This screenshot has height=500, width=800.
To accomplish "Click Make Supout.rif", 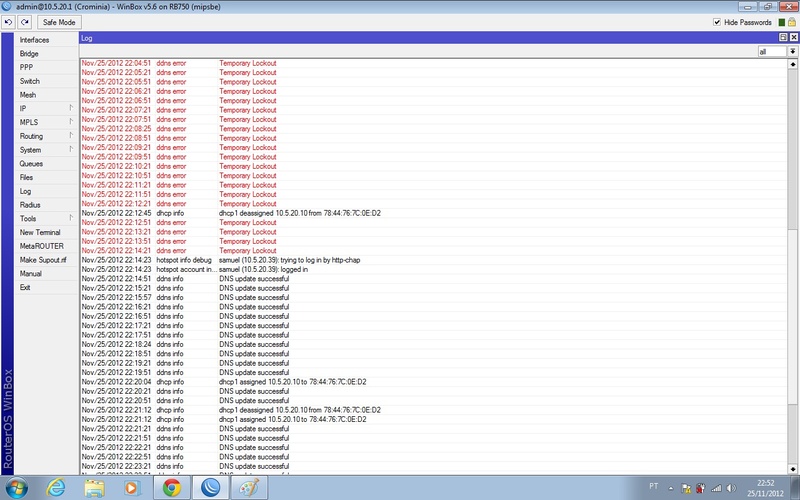I will (46, 260).
